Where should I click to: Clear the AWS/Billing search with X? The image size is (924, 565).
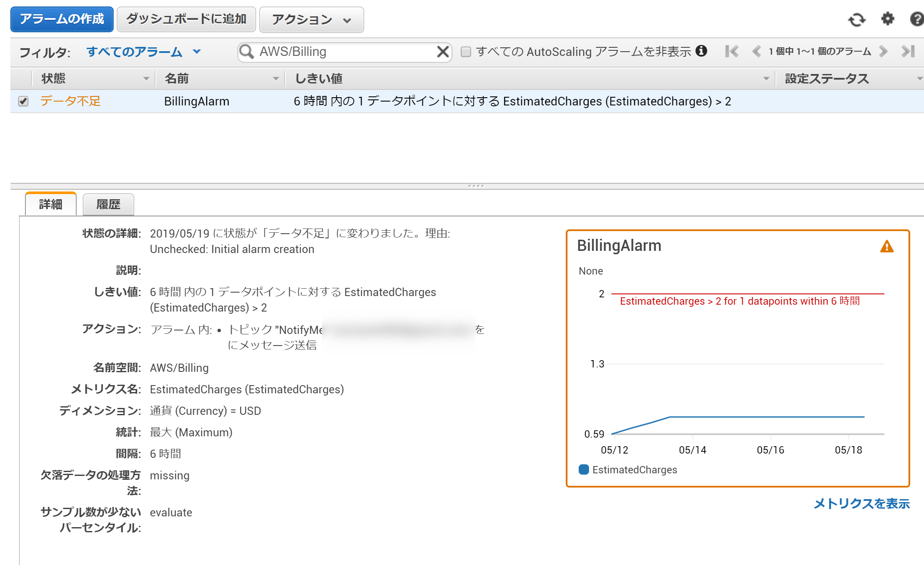tap(443, 52)
